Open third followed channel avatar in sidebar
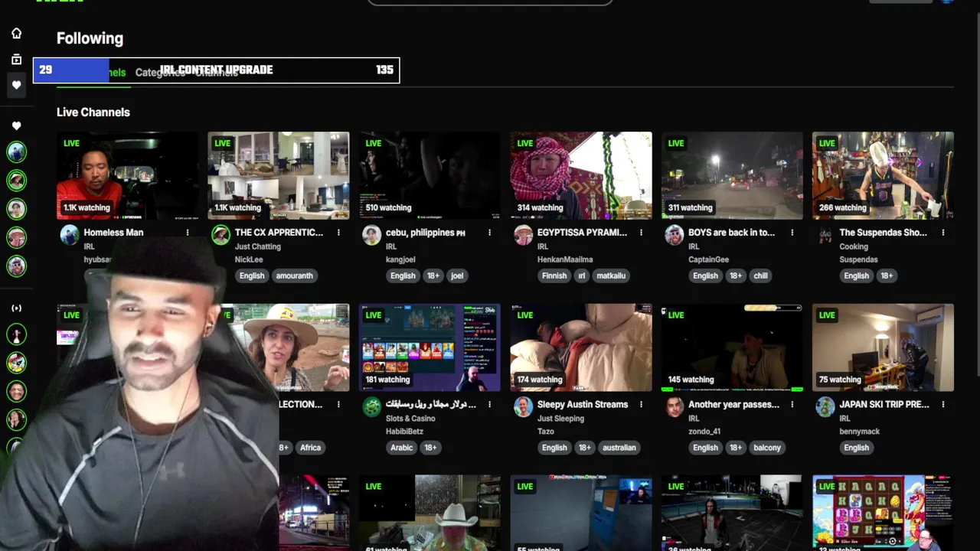Screen dimensions: 980x551 16,208
